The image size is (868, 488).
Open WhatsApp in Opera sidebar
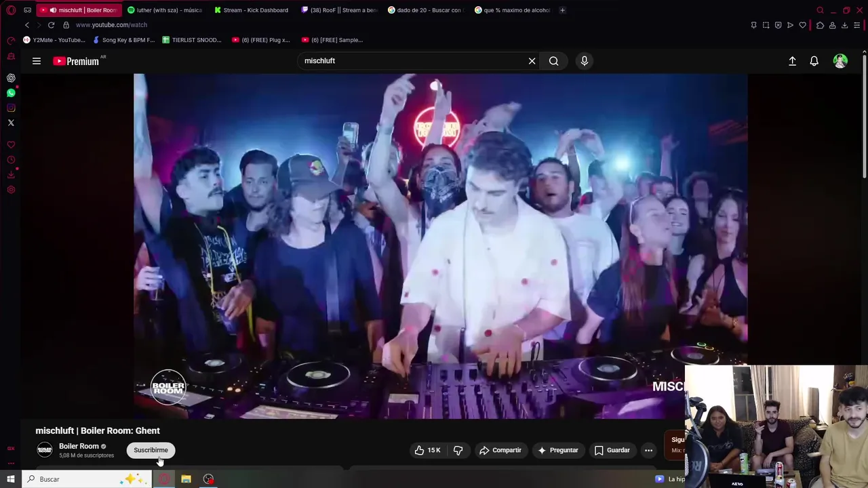click(11, 93)
